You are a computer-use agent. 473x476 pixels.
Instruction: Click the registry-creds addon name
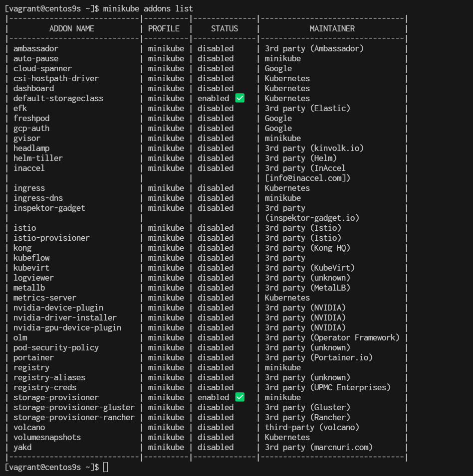tap(45, 387)
